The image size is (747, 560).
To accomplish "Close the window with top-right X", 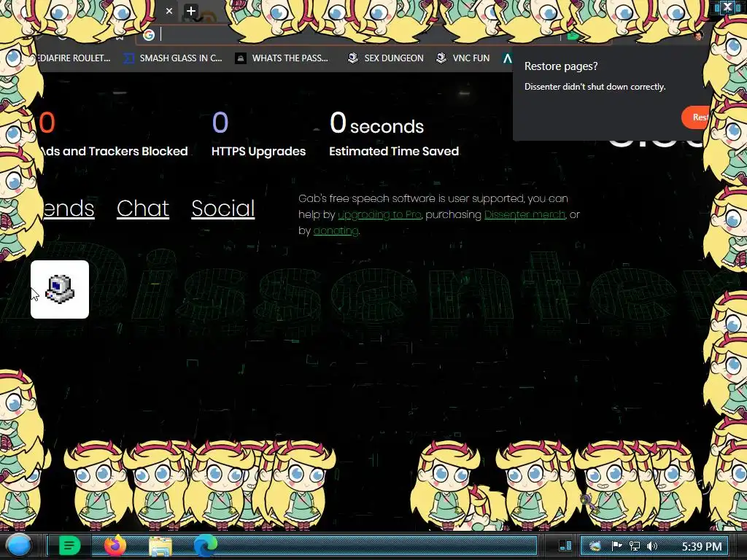I will (x=727, y=6).
